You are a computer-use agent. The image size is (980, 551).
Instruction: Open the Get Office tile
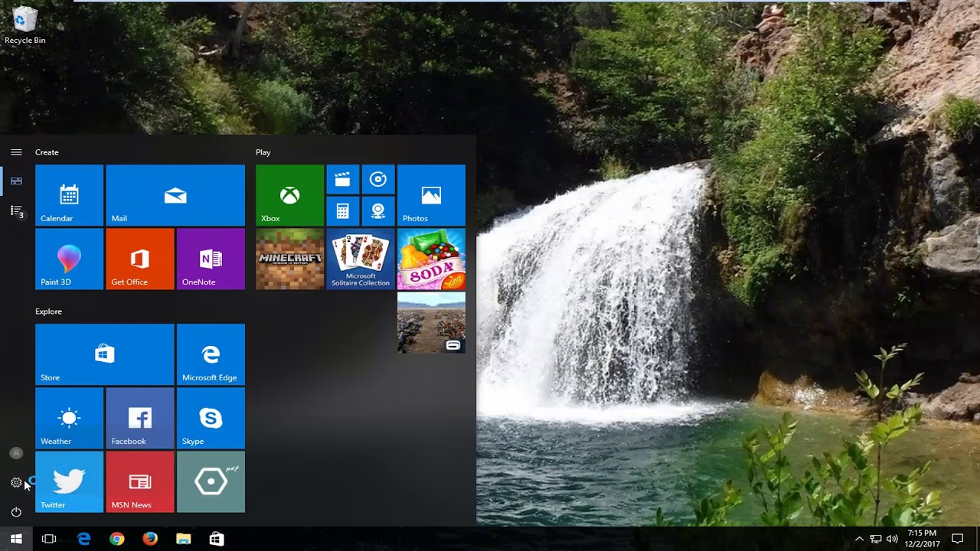(140, 259)
